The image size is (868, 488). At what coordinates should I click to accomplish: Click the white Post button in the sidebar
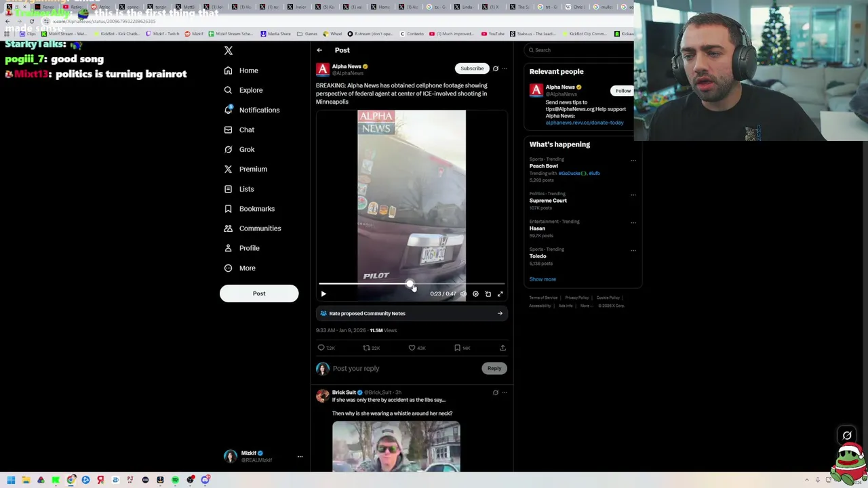tap(259, 293)
